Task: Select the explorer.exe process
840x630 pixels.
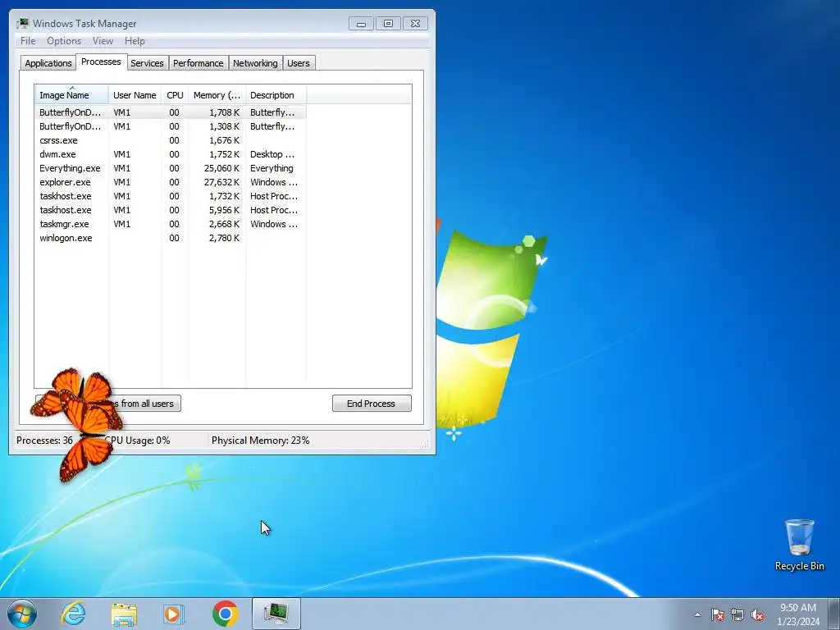Action: pos(171,182)
